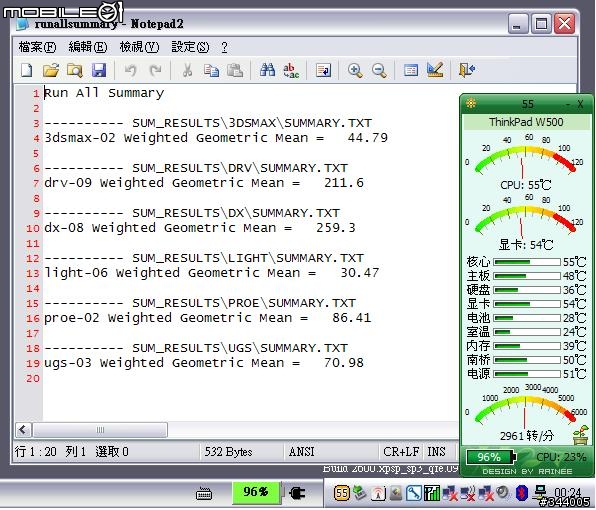Maximize the Notepad2 window

541,24
